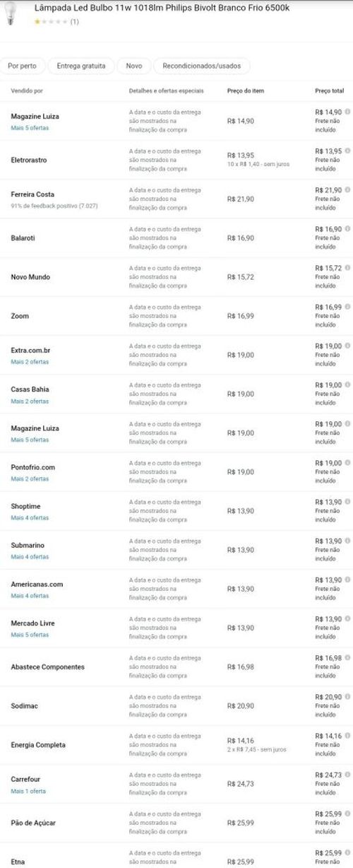
Task: Click the info icon beside Magazine Luiza R$ 14,90 total
Action: click(347, 112)
